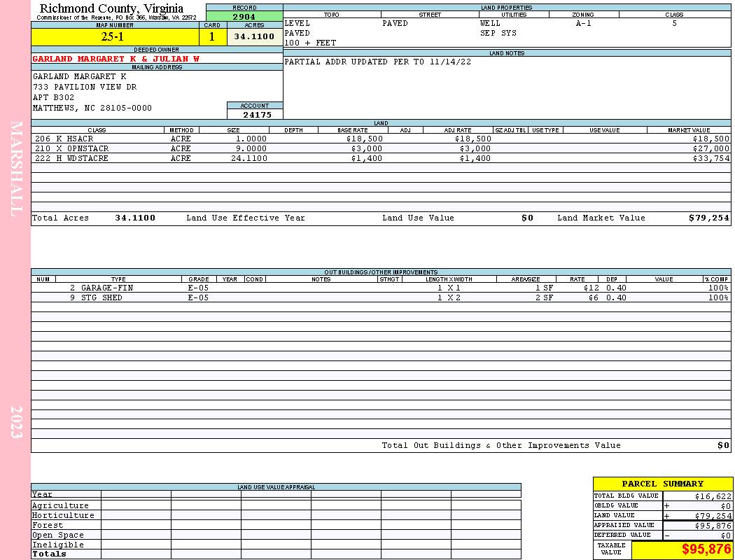735x560 pixels.
Task: Select the red deeded owner name
Action: point(115,59)
